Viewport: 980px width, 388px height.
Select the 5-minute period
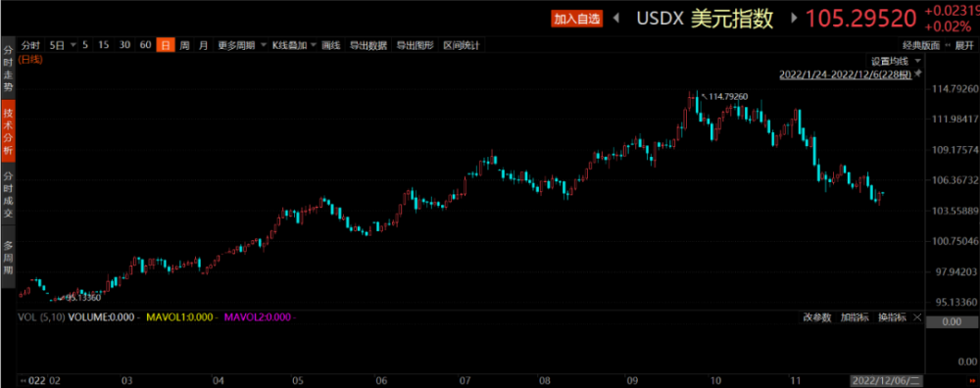85,46
